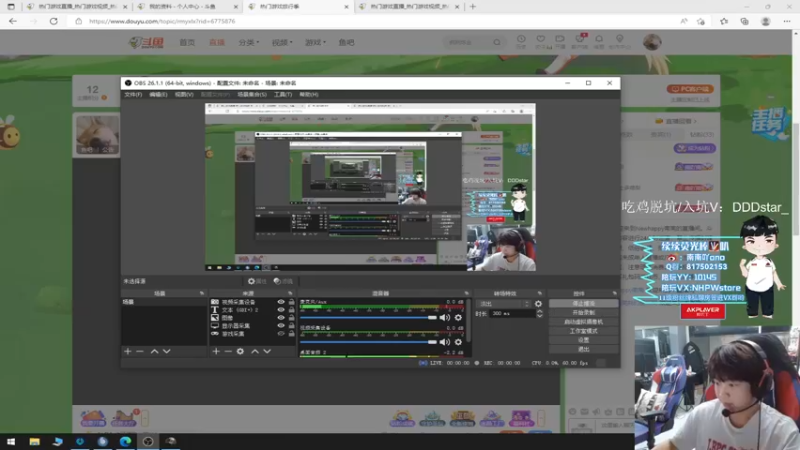Toggle visibility of 游戏采集 source

coord(281,334)
